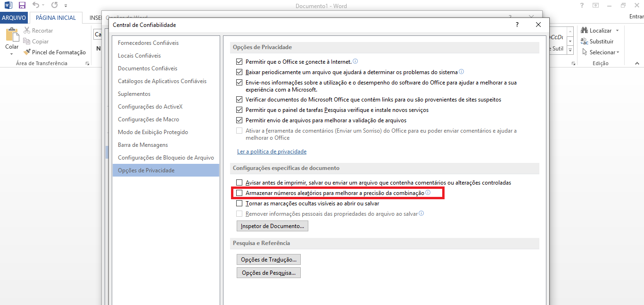
Task: Click Opções de Tradução button
Action: (x=269, y=260)
